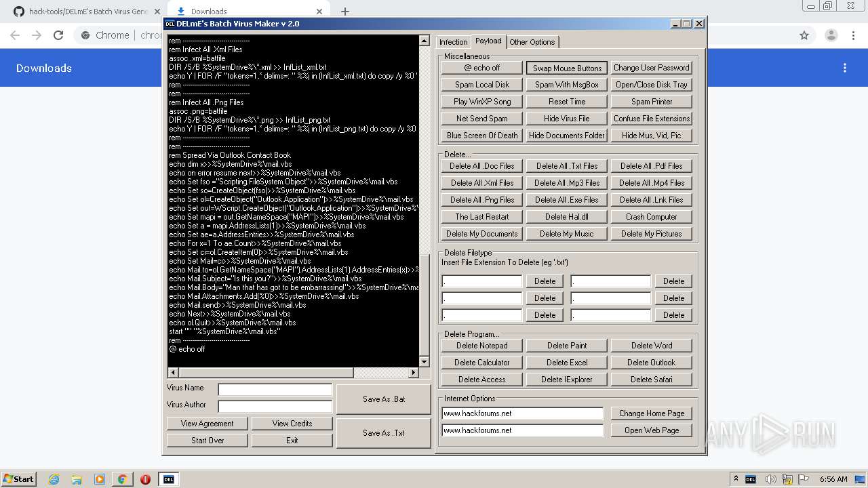Open the Downloads page more-actions menu
This screenshot has width=868, height=488.
(x=845, y=68)
